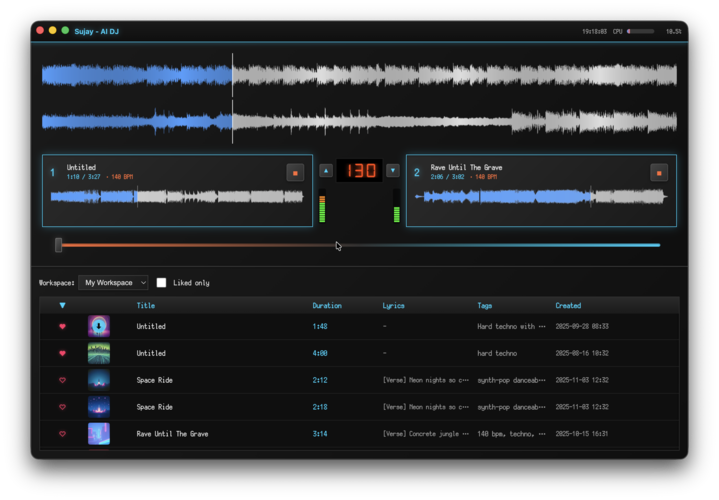Select the Untitled title in the 1:48 row
This screenshot has height=500, width=719.
(x=151, y=327)
